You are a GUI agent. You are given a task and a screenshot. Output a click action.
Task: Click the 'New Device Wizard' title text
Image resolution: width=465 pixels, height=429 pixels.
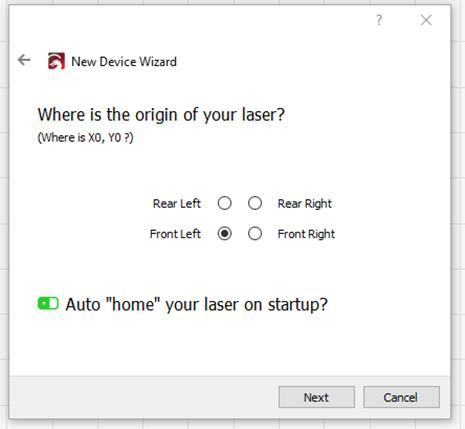tap(124, 62)
